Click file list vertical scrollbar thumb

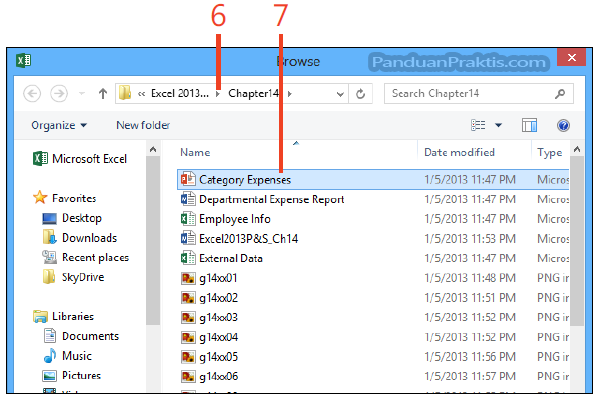[x=577, y=240]
